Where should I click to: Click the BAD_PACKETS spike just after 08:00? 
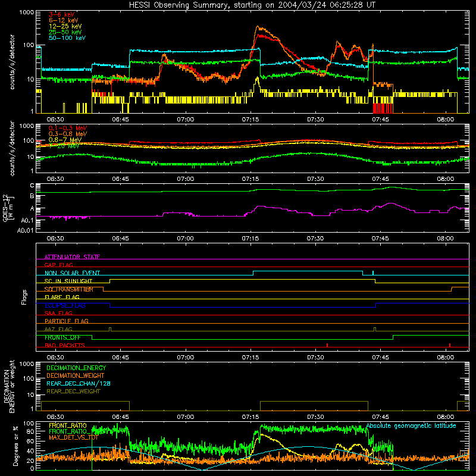click(x=450, y=345)
